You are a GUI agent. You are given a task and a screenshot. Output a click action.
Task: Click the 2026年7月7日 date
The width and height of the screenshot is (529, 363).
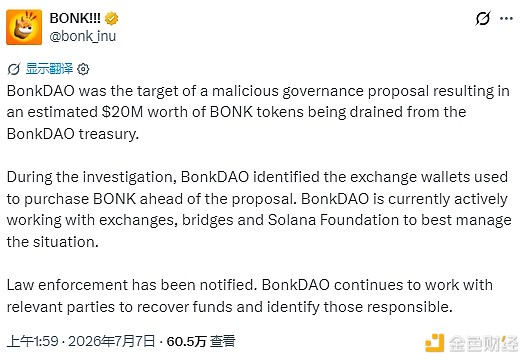[x=112, y=341]
